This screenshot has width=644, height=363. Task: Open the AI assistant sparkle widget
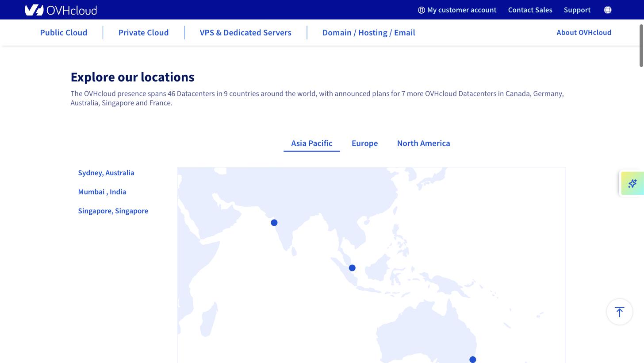632,183
